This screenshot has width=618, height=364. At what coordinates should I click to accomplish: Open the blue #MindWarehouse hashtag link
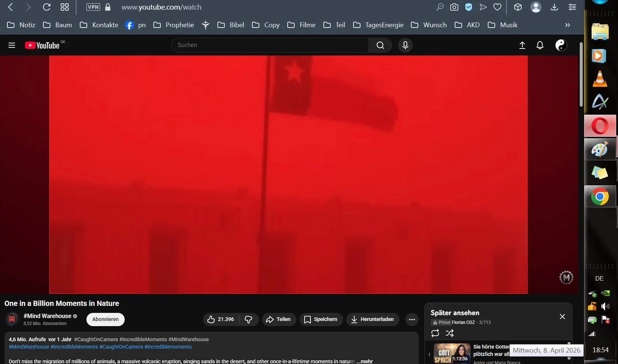point(29,347)
